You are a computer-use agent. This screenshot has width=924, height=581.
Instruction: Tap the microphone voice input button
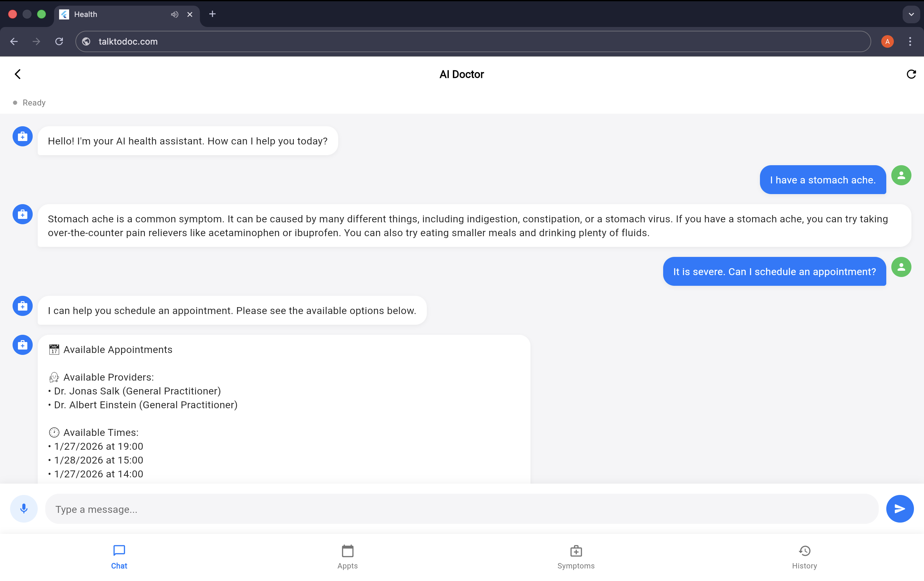click(24, 508)
